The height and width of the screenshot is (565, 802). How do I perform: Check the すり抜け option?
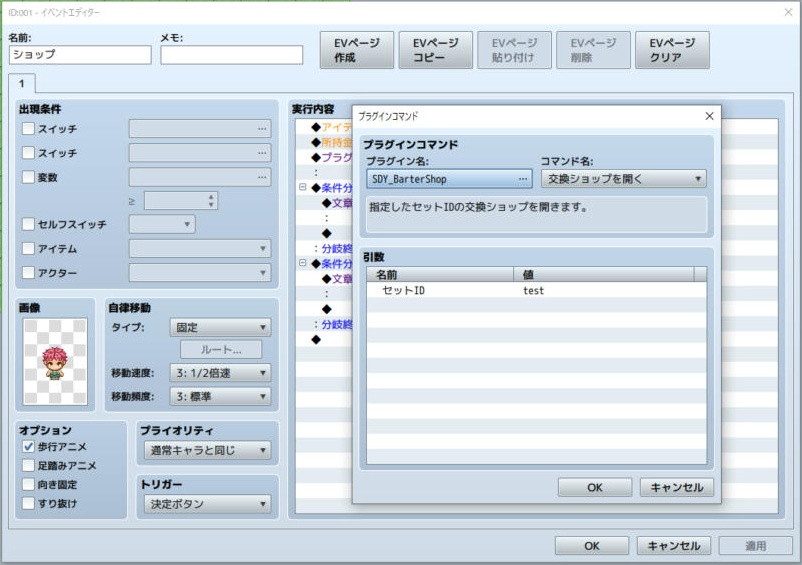pos(28,503)
